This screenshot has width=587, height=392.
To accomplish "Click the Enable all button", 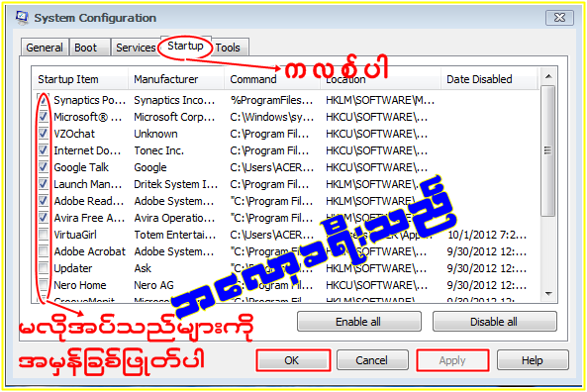I will [x=358, y=322].
